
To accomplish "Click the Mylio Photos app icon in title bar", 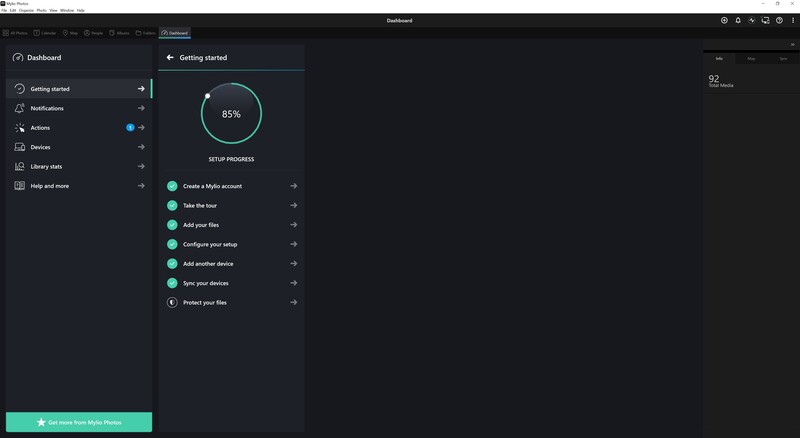I will coord(3,3).
